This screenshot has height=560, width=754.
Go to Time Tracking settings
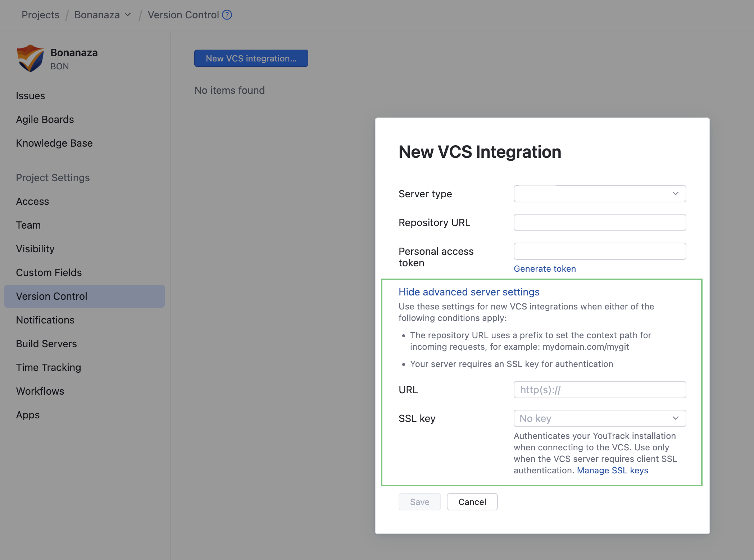[x=48, y=367]
